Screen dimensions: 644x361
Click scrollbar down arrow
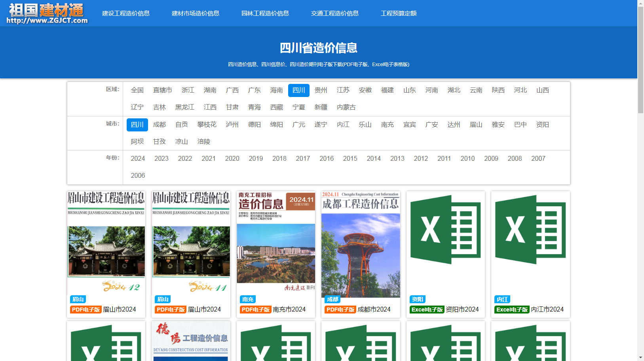(640, 357)
